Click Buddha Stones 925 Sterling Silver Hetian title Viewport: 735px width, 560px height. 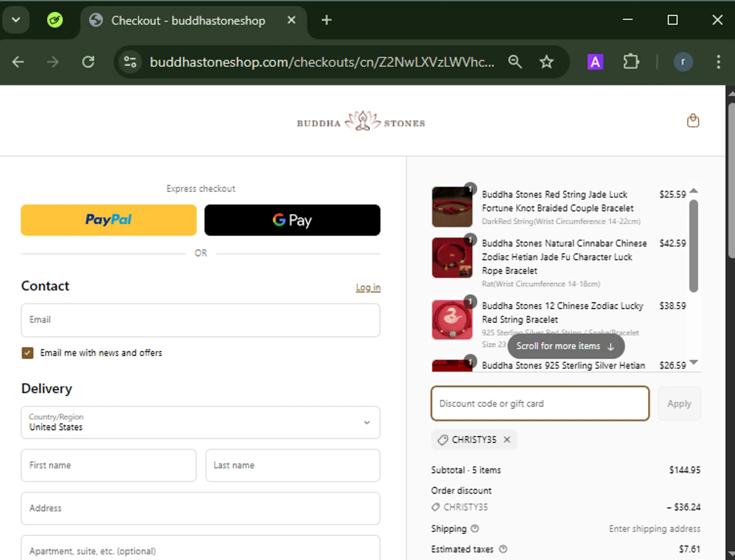563,365
